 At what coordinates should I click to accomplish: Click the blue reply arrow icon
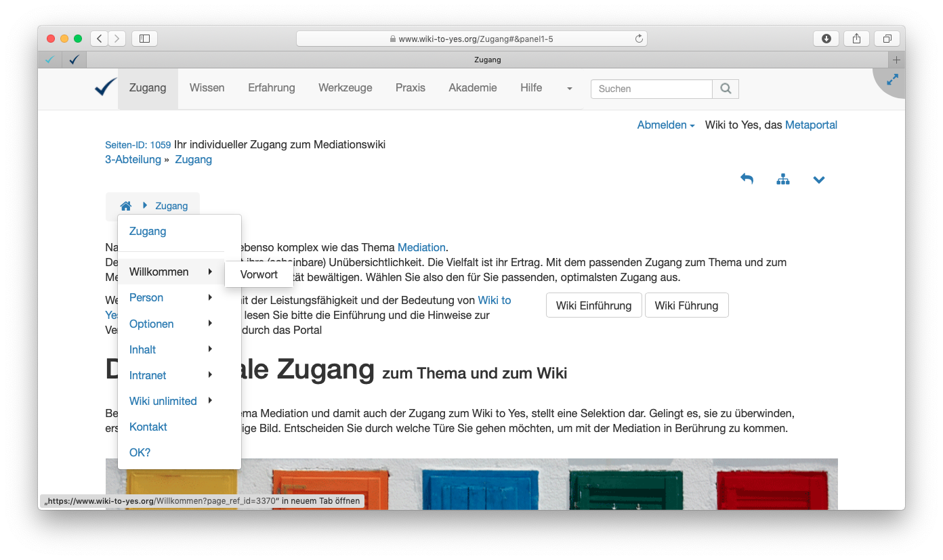click(x=747, y=179)
